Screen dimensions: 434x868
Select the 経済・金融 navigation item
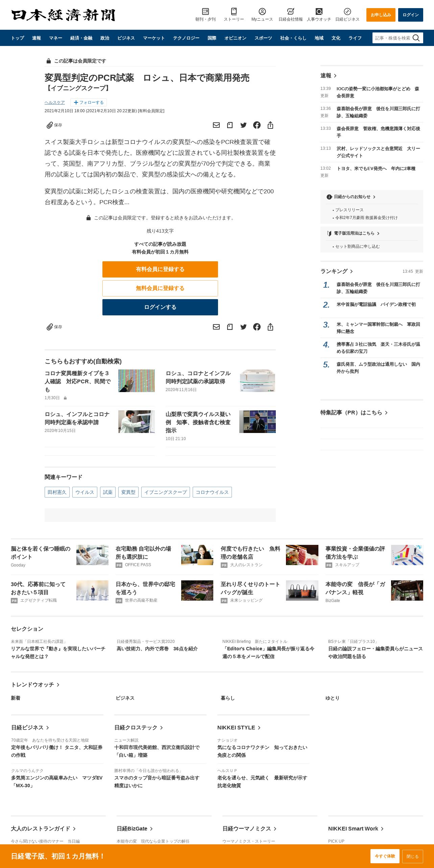coord(81,38)
